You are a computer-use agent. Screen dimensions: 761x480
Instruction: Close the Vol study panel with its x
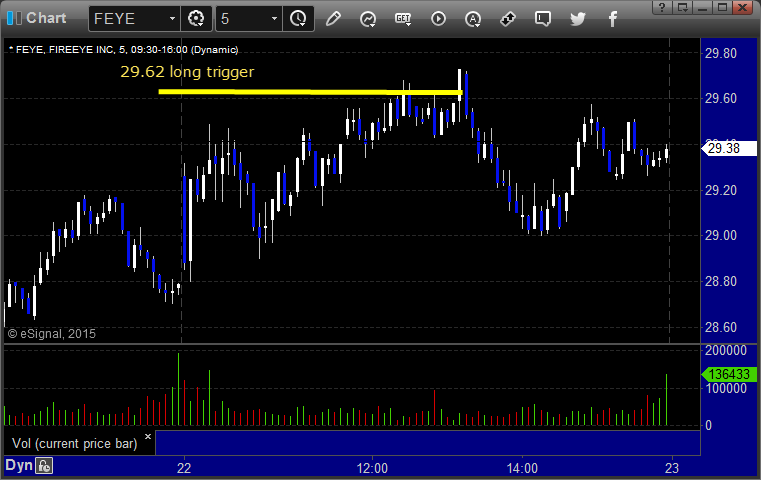(148, 436)
